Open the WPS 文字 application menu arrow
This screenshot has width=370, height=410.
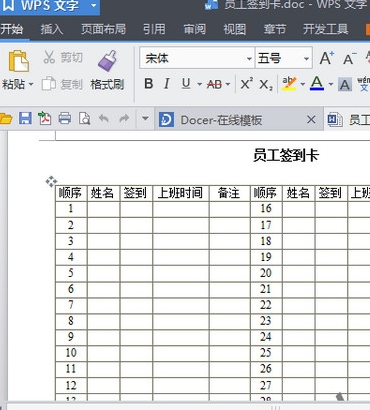point(94,6)
